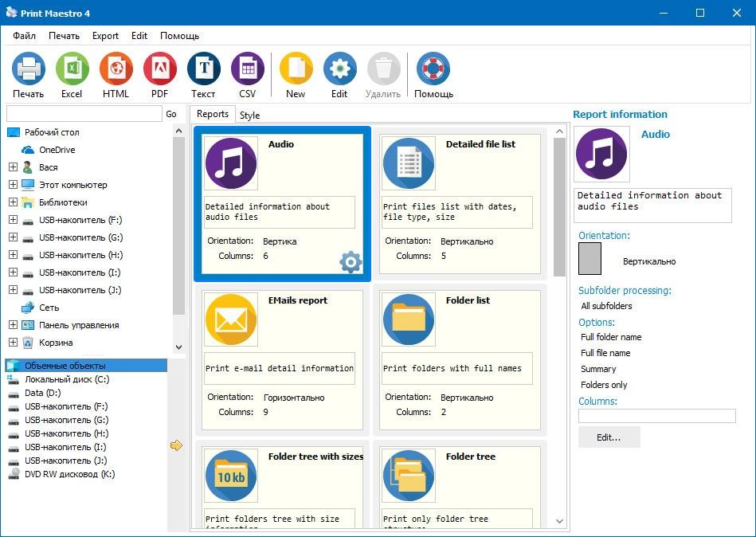756x537 pixels.
Task: Click 'All subfolders' in Report information
Action: pos(606,306)
